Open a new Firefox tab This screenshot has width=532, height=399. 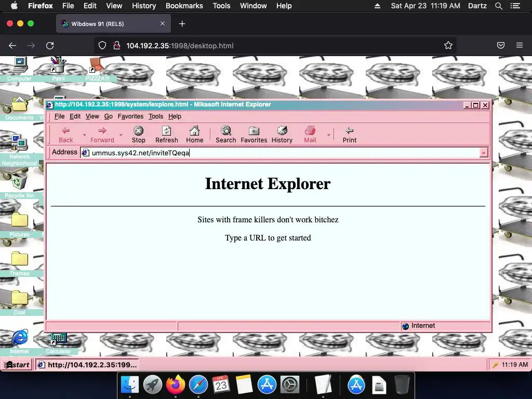(182, 24)
